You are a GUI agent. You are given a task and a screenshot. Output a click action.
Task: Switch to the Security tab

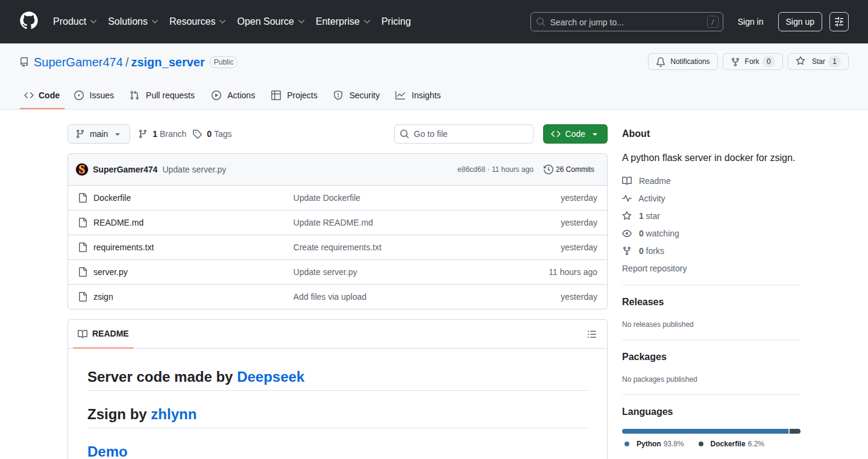357,95
